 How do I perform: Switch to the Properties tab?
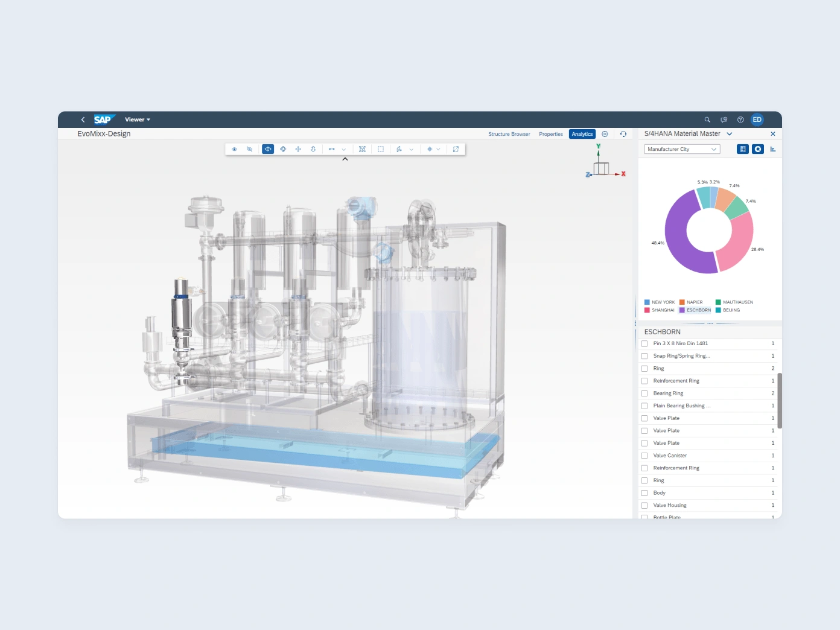click(551, 134)
